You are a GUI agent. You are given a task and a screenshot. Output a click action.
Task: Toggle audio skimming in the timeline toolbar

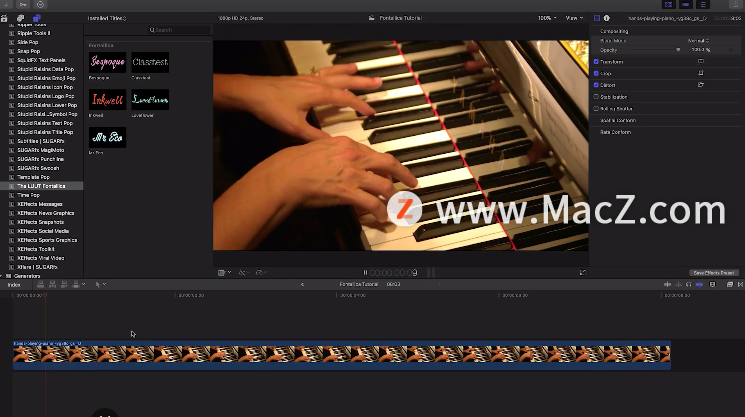click(x=678, y=284)
